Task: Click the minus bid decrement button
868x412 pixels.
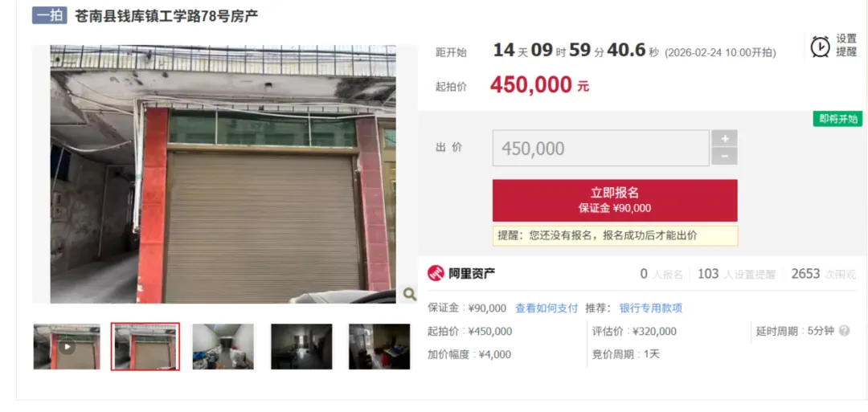Action: (x=724, y=157)
